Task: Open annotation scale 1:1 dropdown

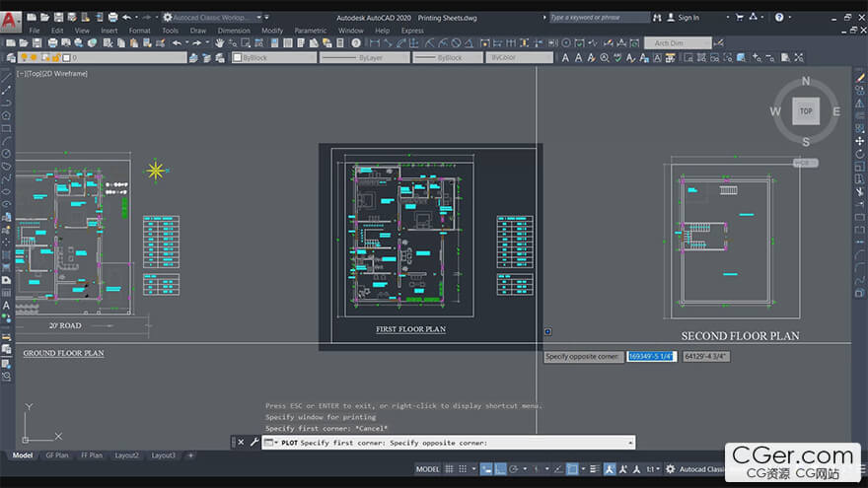Action: coord(653,469)
